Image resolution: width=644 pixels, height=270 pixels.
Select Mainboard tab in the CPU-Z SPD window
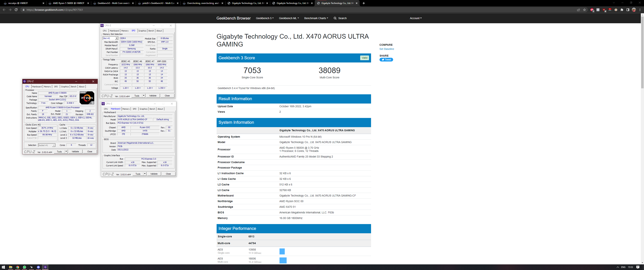(114, 31)
